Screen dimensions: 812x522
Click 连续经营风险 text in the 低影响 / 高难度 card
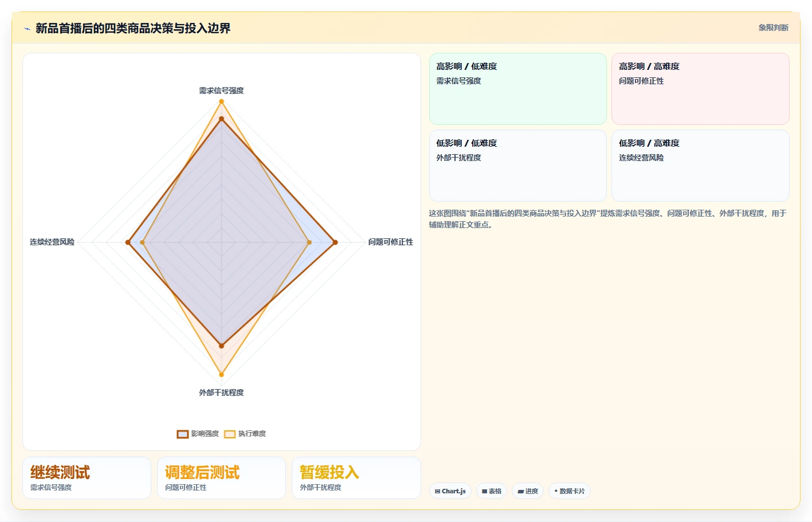(x=641, y=158)
